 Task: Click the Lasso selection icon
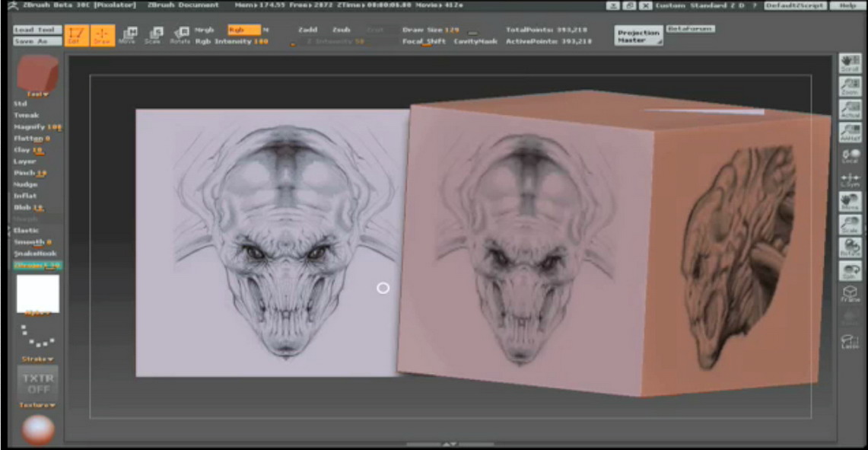[850, 340]
